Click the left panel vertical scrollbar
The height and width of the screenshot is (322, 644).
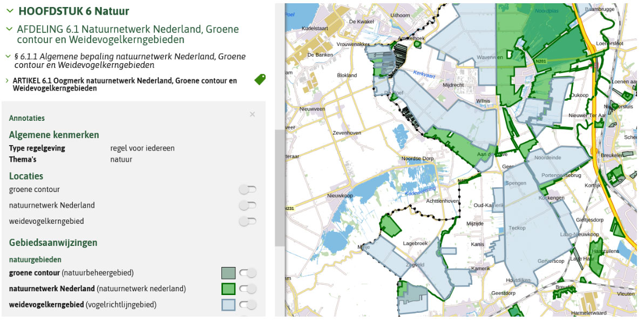tap(279, 188)
